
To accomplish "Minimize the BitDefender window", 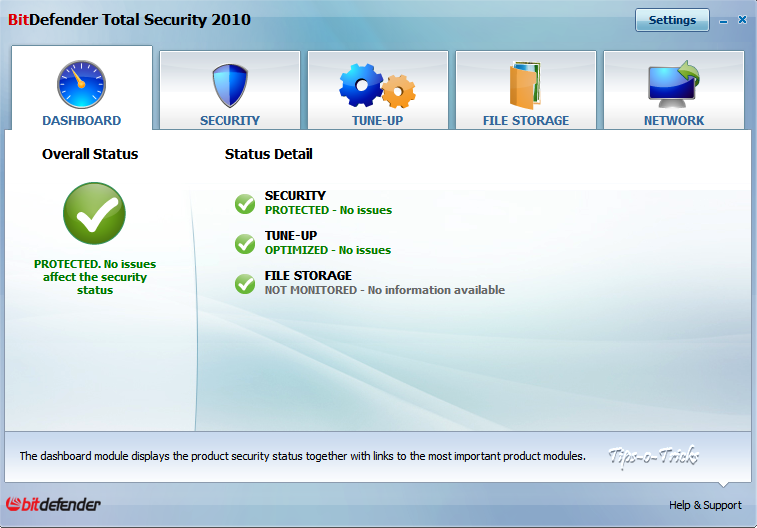I will 723,21.
